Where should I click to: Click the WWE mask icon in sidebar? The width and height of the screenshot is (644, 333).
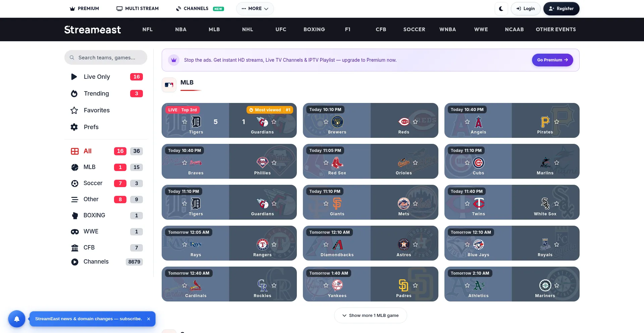[x=75, y=232]
